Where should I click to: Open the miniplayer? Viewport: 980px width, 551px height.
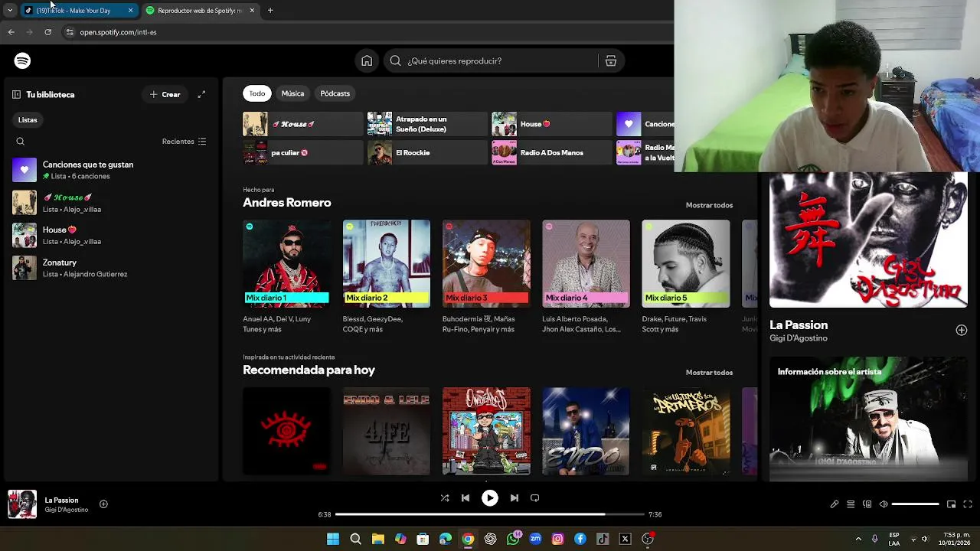pos(951,504)
